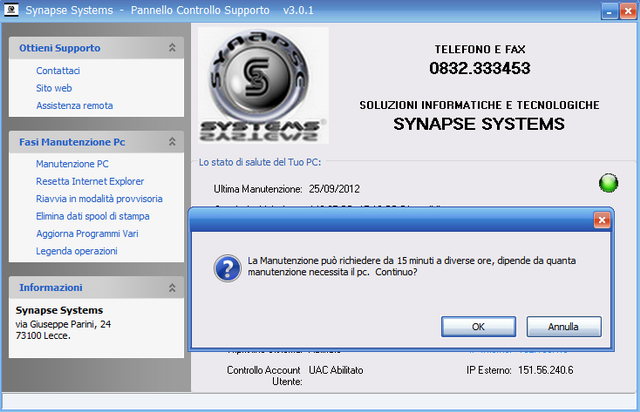Image resolution: width=640 pixels, height=412 pixels.
Task: Click the green PC health status indicator
Action: tap(608, 183)
